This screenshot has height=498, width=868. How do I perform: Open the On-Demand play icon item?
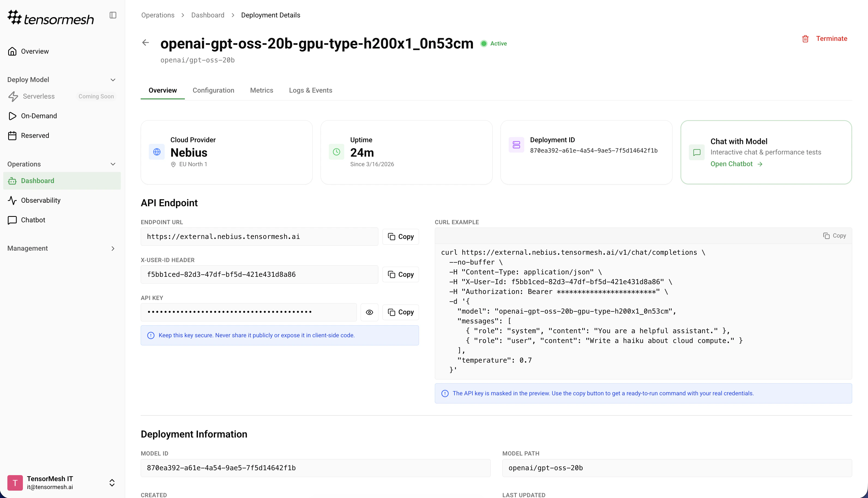pyautogui.click(x=12, y=116)
